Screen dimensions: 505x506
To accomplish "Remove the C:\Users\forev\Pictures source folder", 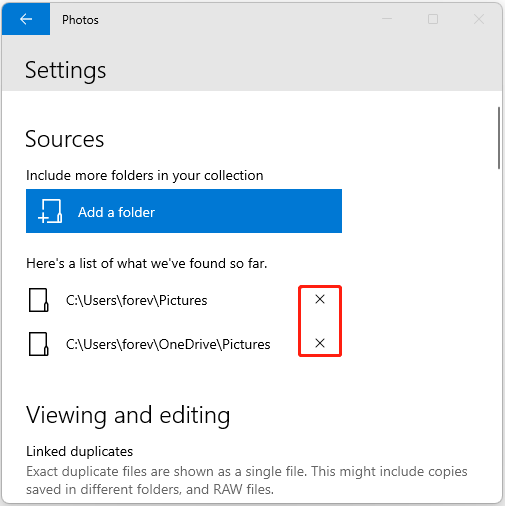I will (x=320, y=299).
